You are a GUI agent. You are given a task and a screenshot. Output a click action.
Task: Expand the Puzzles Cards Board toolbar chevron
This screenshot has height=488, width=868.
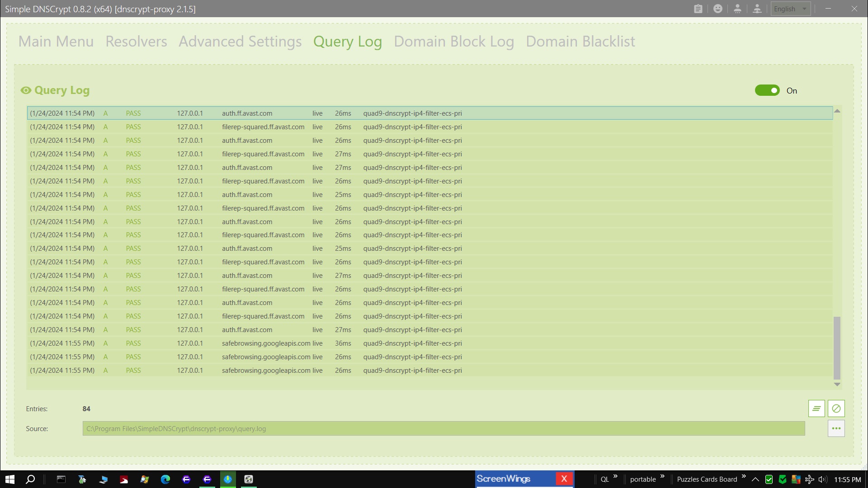744,476
